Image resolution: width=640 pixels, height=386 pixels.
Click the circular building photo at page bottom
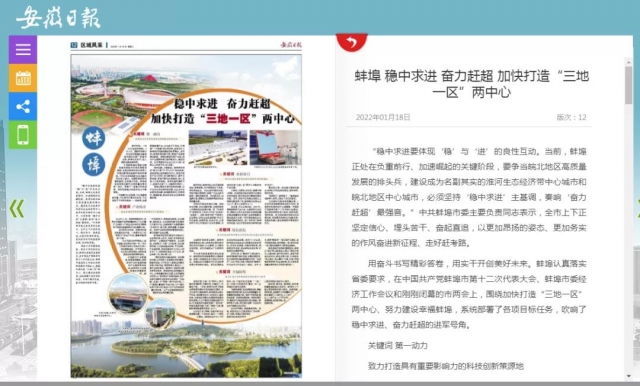pyautogui.click(x=128, y=293)
